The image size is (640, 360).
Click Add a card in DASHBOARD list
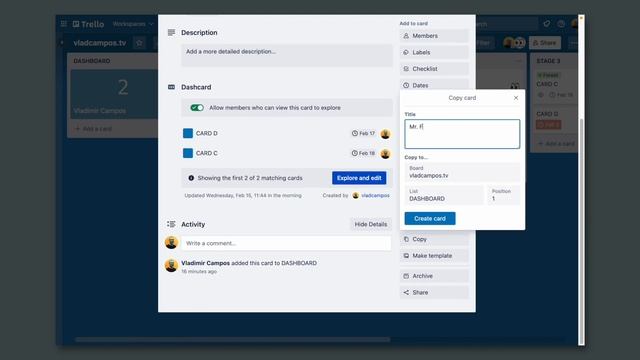tap(93, 129)
